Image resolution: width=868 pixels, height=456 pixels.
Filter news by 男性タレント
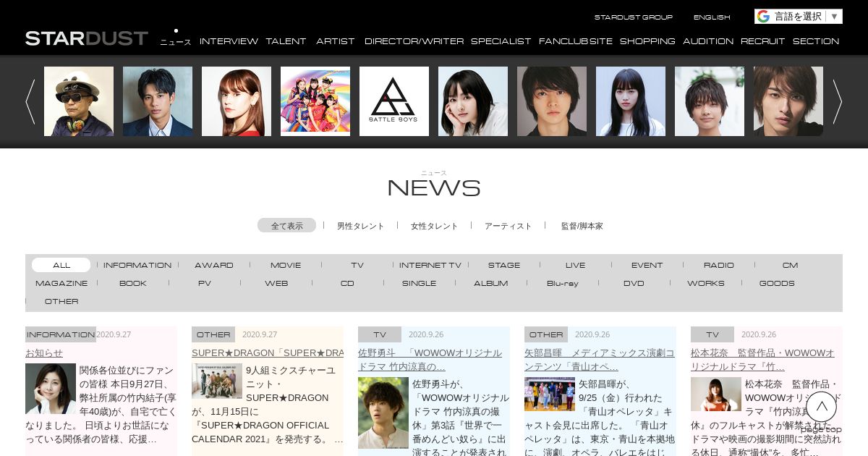(360, 226)
